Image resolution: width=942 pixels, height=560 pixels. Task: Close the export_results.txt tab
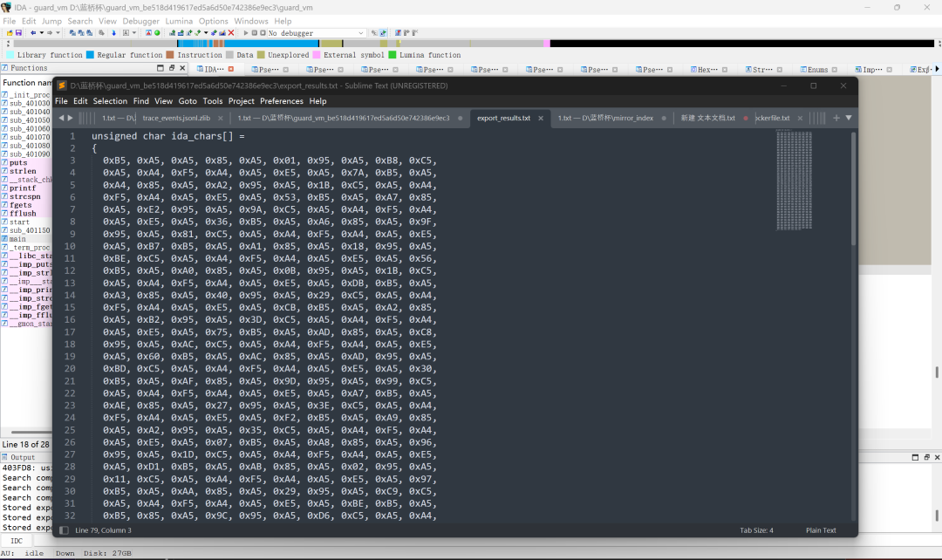click(x=541, y=119)
